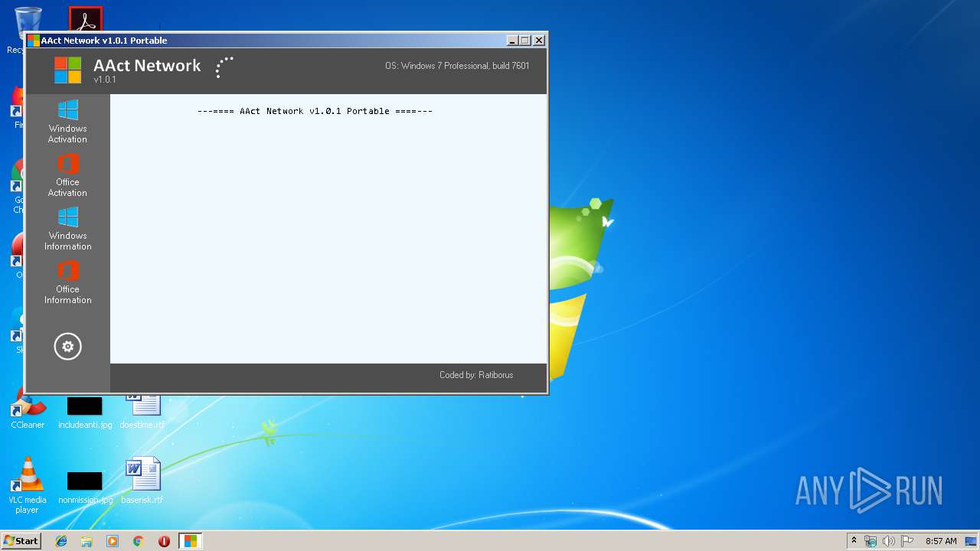Image resolution: width=980 pixels, height=551 pixels.
Task: Select the VLC media player desktop shortcut
Action: 27,485
